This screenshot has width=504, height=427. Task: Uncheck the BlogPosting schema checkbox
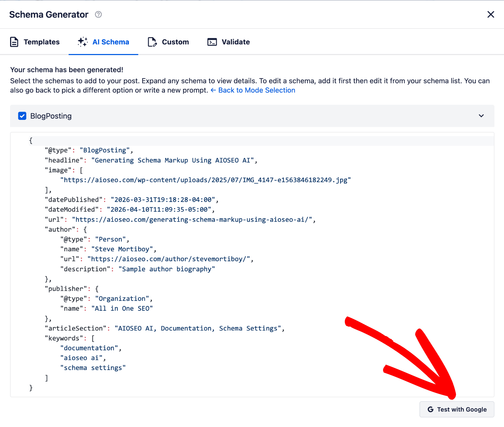pyautogui.click(x=22, y=116)
